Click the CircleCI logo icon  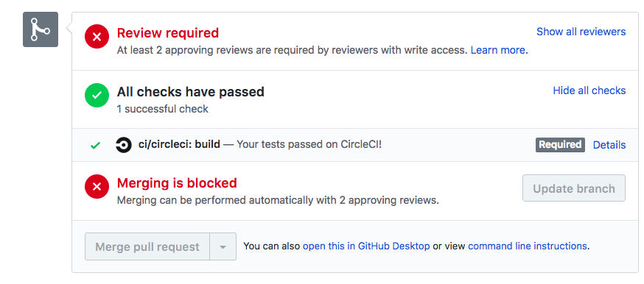coord(124,145)
